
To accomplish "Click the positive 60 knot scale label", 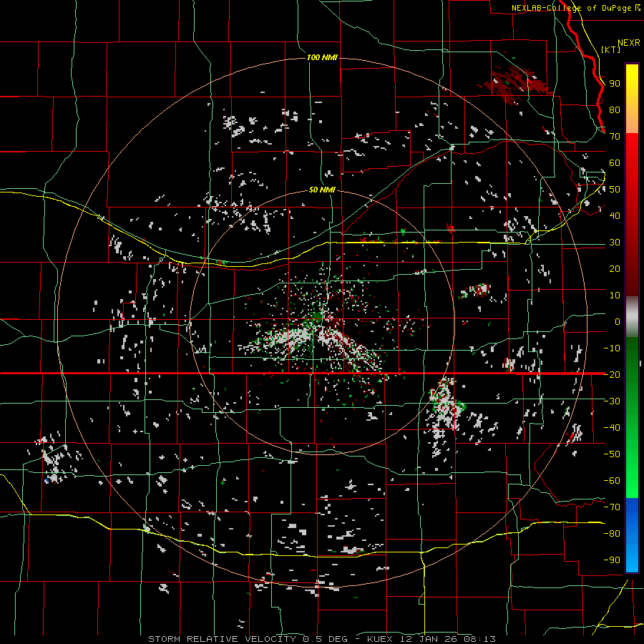I will click(615, 162).
